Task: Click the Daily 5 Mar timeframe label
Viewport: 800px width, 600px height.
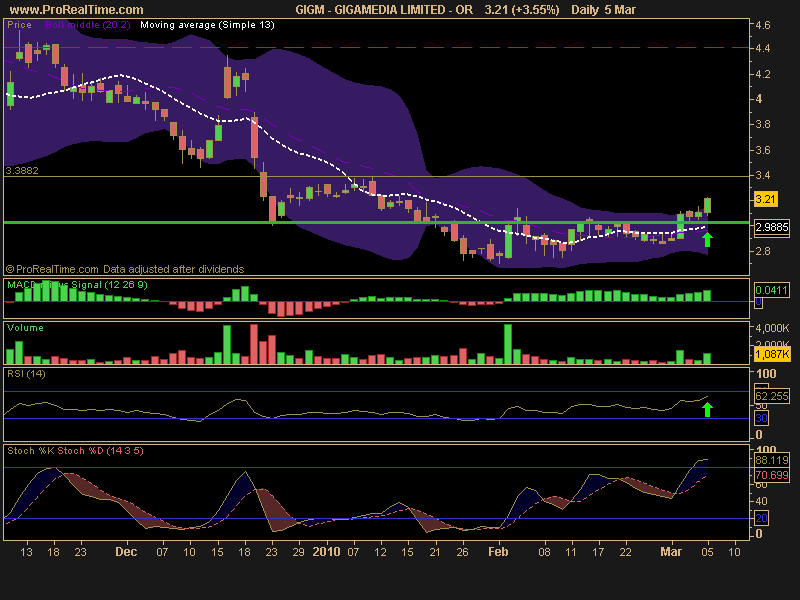Action: coord(604,10)
